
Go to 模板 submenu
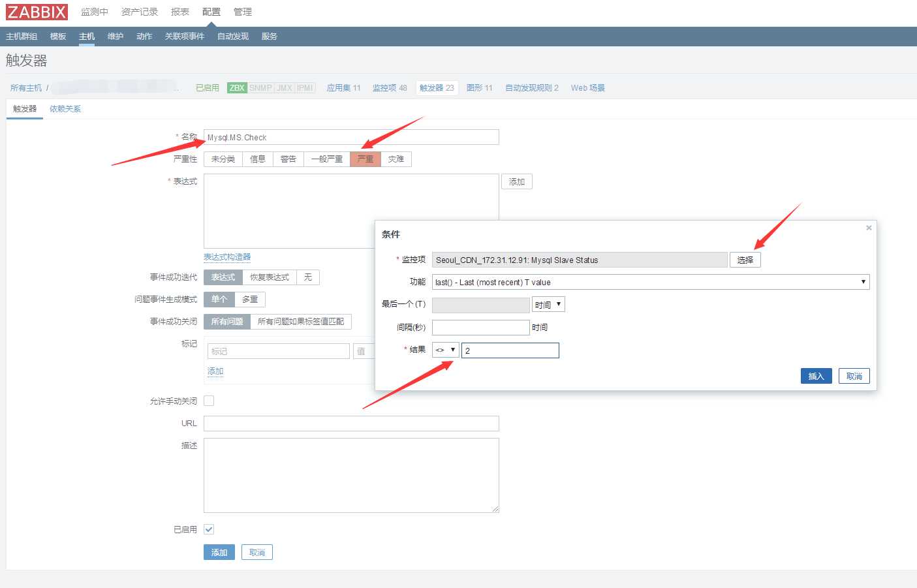tap(58, 37)
